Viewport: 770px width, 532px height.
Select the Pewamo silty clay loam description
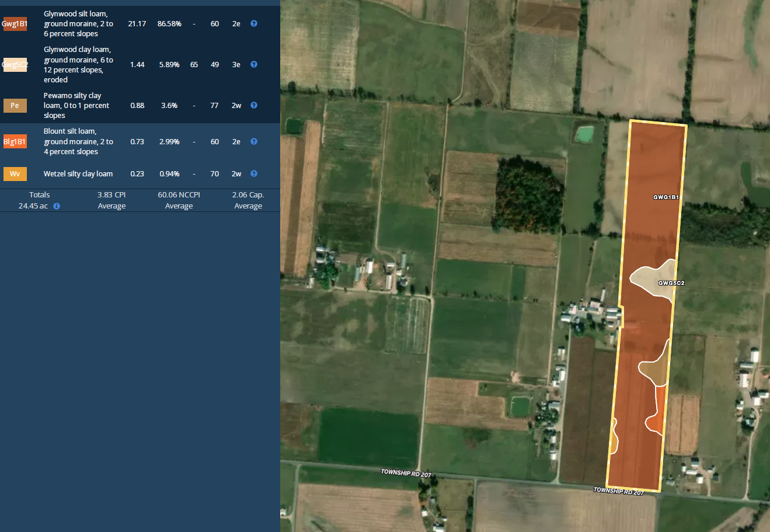(76, 106)
